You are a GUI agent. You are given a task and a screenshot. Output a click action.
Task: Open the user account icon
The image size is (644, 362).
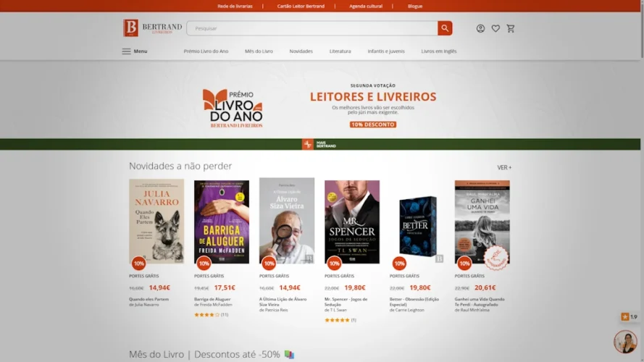(x=480, y=28)
